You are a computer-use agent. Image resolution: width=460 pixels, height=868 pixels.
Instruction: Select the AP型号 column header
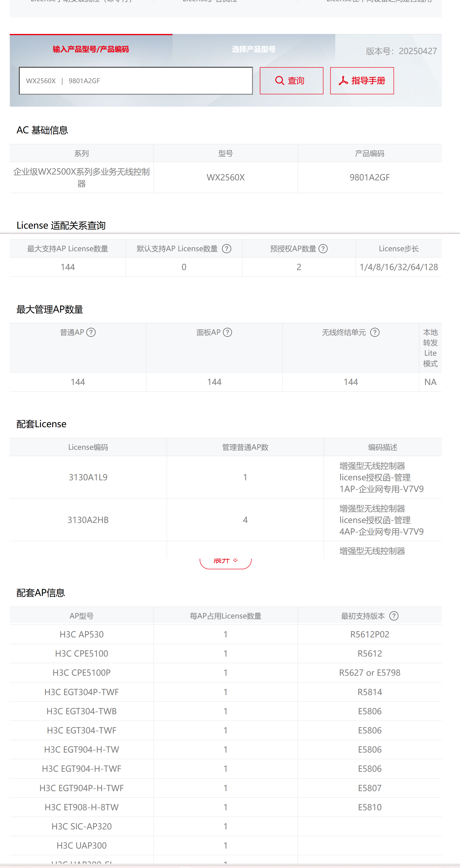82,616
